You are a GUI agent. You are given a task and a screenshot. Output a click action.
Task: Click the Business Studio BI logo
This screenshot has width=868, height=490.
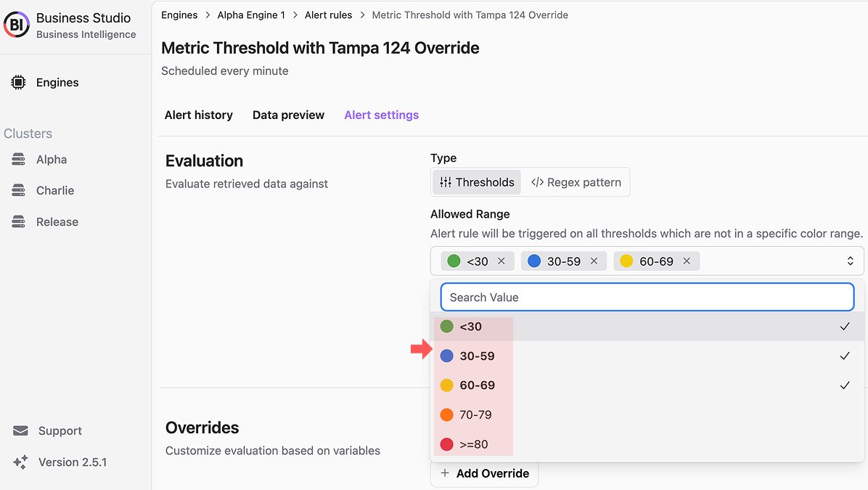pyautogui.click(x=17, y=25)
